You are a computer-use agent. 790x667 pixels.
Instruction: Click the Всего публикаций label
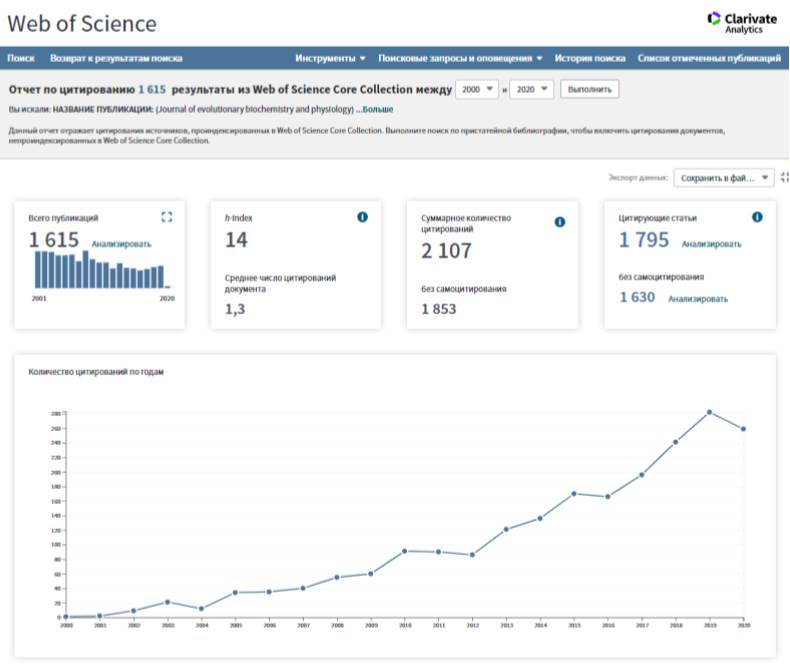[x=63, y=218]
